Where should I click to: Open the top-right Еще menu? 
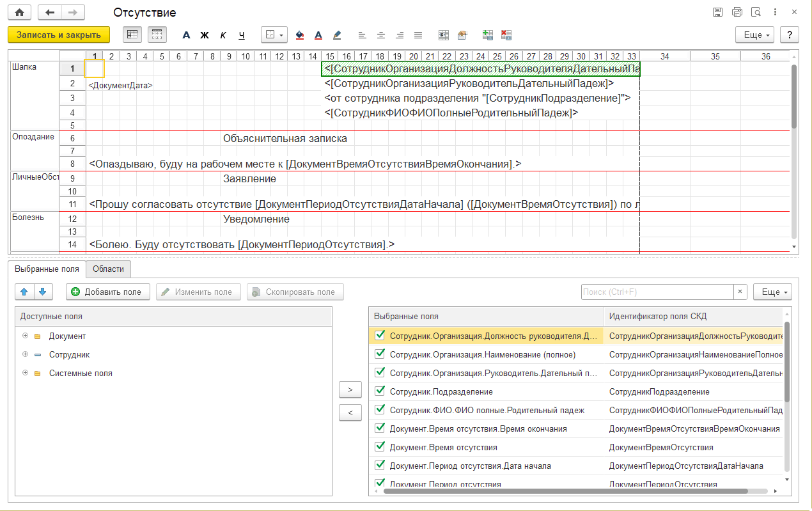(x=755, y=35)
